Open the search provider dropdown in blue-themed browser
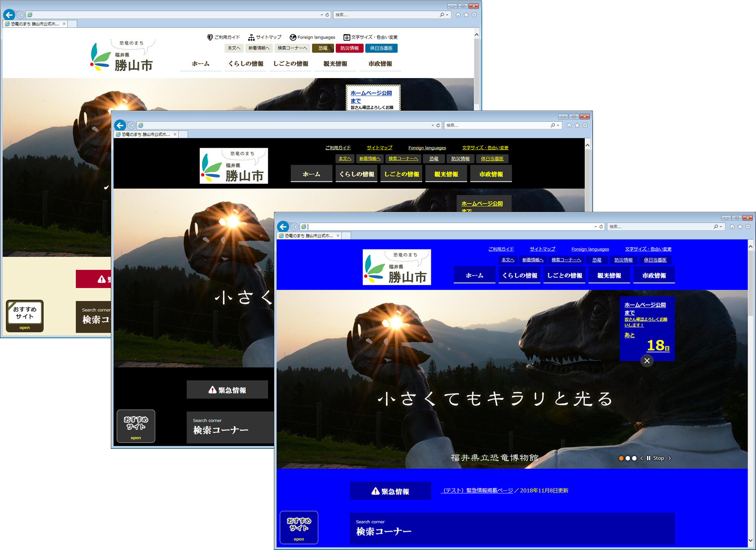The height and width of the screenshot is (550, 756). [x=721, y=227]
